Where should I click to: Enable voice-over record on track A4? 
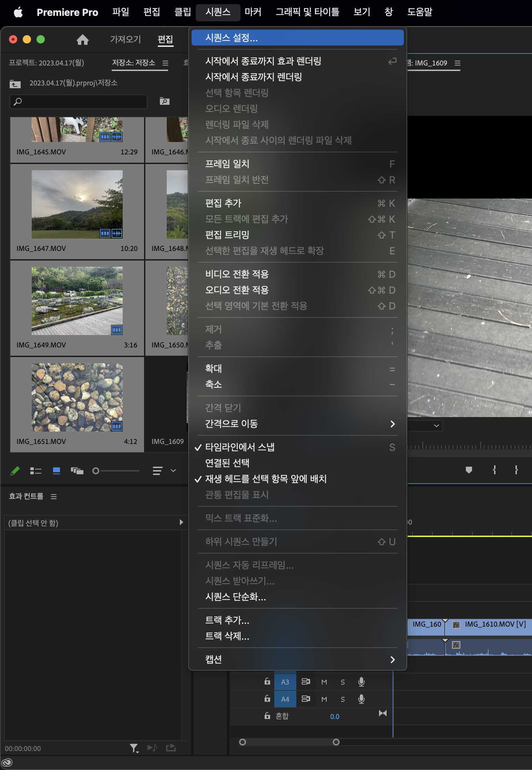[x=361, y=699]
